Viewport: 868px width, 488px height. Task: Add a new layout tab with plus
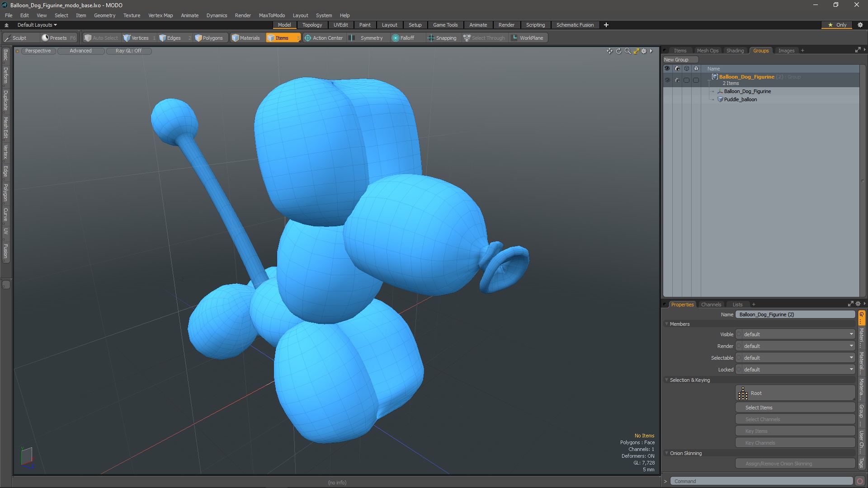pyautogui.click(x=606, y=25)
